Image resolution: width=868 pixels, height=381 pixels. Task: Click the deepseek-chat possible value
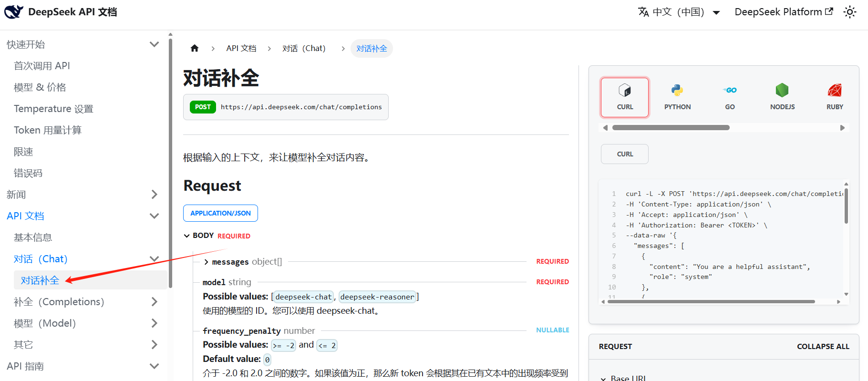tap(303, 297)
